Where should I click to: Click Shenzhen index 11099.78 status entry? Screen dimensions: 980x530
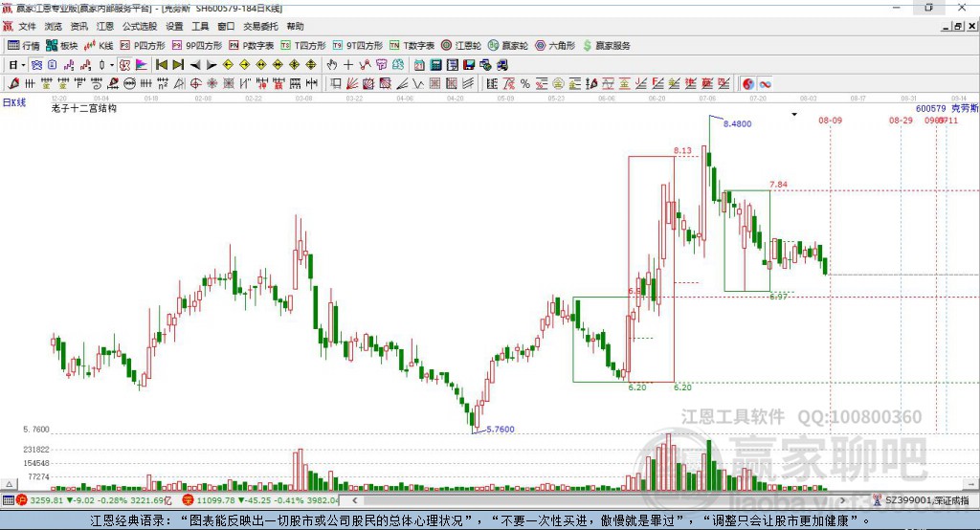coord(260,500)
